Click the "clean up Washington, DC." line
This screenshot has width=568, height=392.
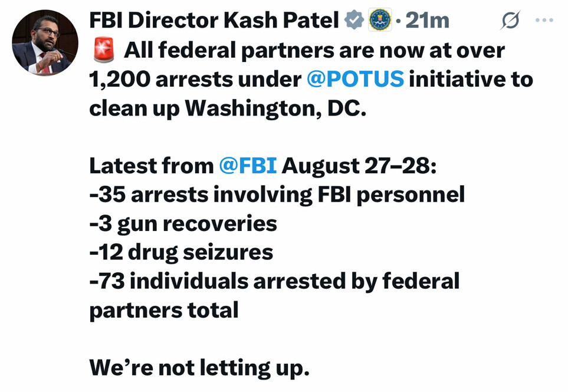point(228,108)
